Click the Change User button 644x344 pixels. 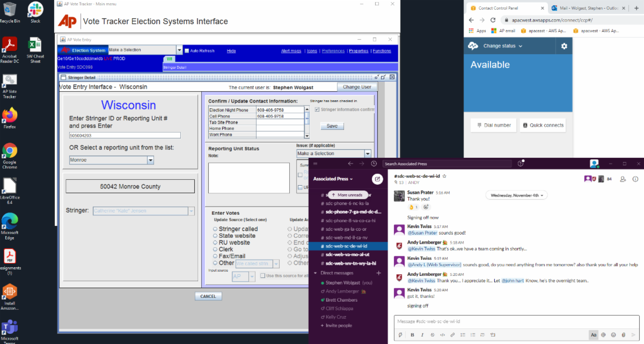(357, 87)
